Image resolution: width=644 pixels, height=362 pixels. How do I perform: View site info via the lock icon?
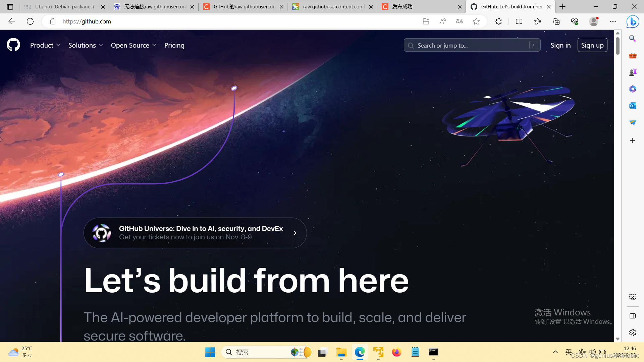click(53, 21)
